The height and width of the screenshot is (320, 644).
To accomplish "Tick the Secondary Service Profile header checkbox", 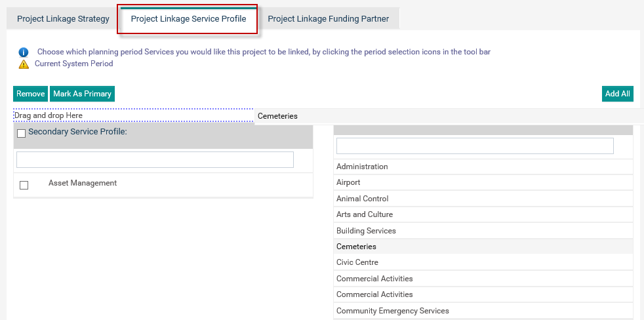I will click(22, 133).
